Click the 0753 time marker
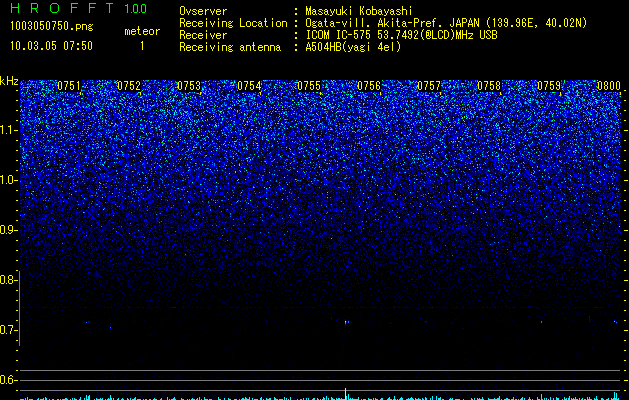 pyautogui.click(x=189, y=86)
